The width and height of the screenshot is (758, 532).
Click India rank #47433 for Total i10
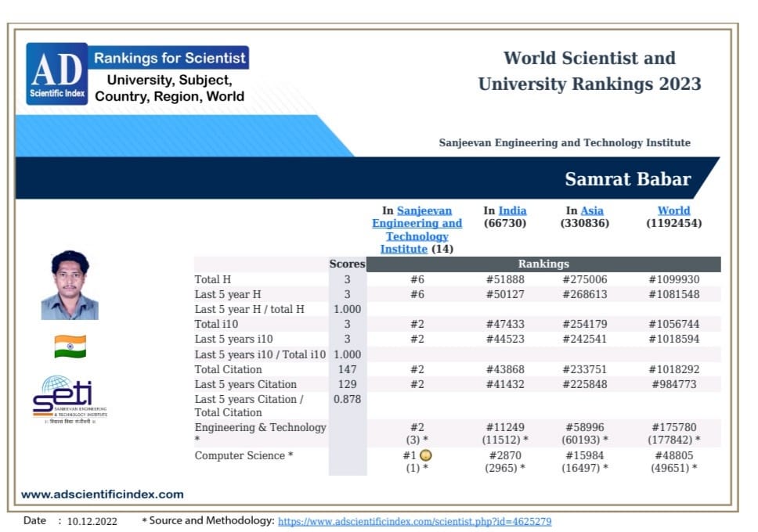tap(505, 324)
